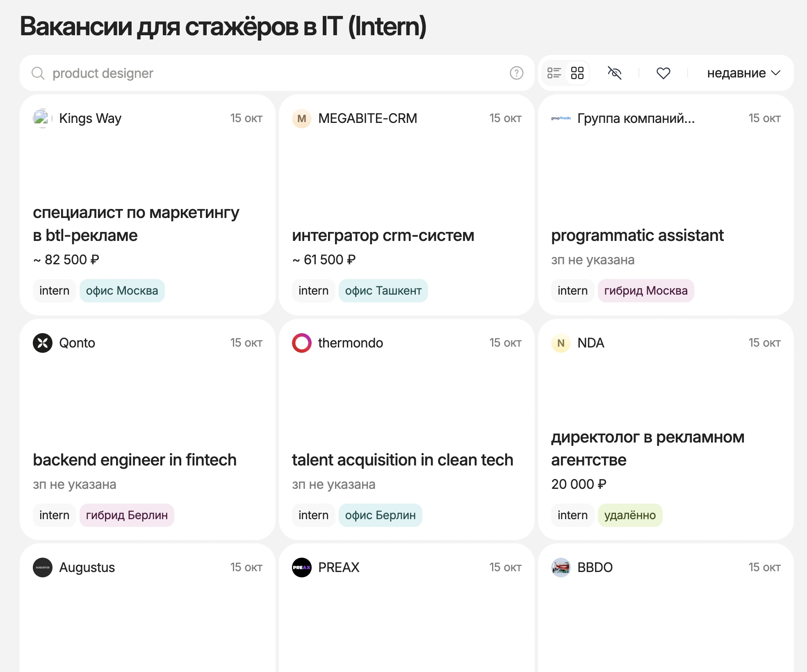Click intern tag on NDA card

[x=572, y=515]
